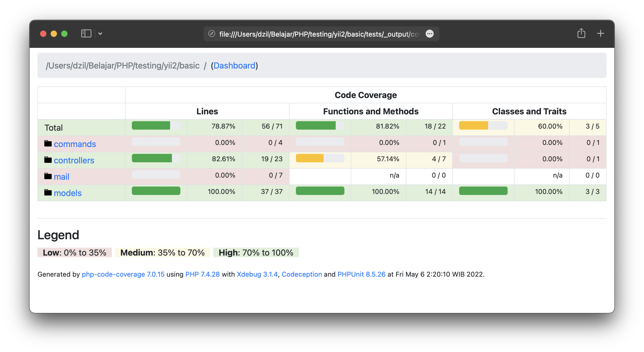Open the models directory link
644x352 pixels.
coord(68,193)
